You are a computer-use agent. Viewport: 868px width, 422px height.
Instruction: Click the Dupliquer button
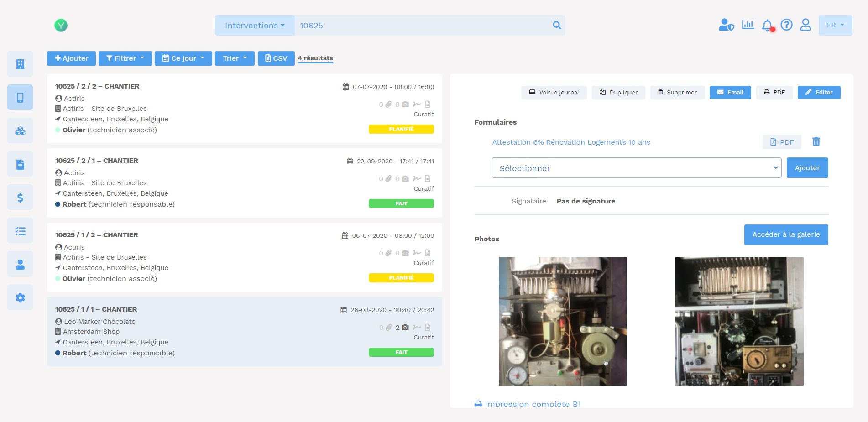618,92
